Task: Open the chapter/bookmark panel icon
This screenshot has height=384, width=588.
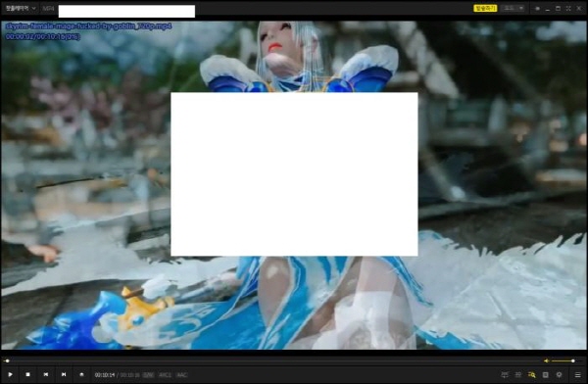Action: tap(545, 374)
